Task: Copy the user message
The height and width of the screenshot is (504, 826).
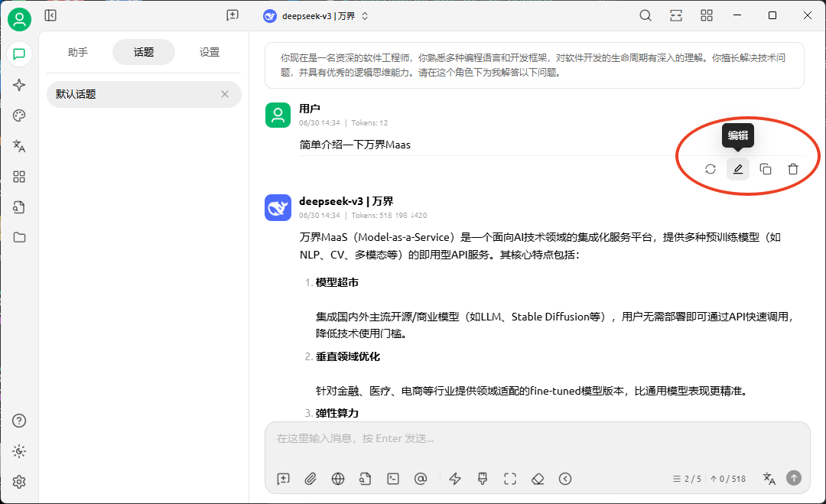Action: tap(766, 169)
